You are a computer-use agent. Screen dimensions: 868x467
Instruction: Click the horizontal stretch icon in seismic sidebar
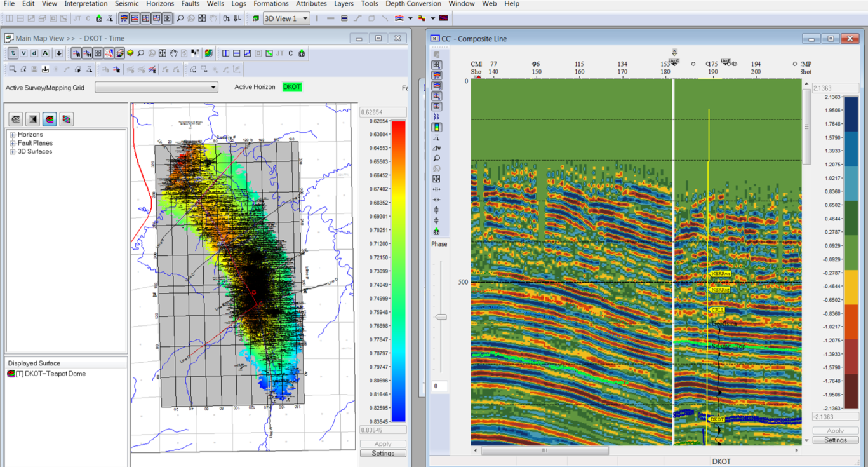437,189
